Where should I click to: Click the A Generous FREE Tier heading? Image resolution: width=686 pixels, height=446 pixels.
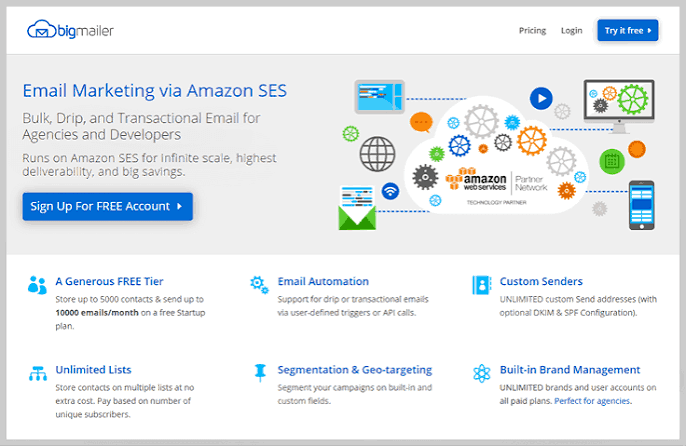click(109, 281)
